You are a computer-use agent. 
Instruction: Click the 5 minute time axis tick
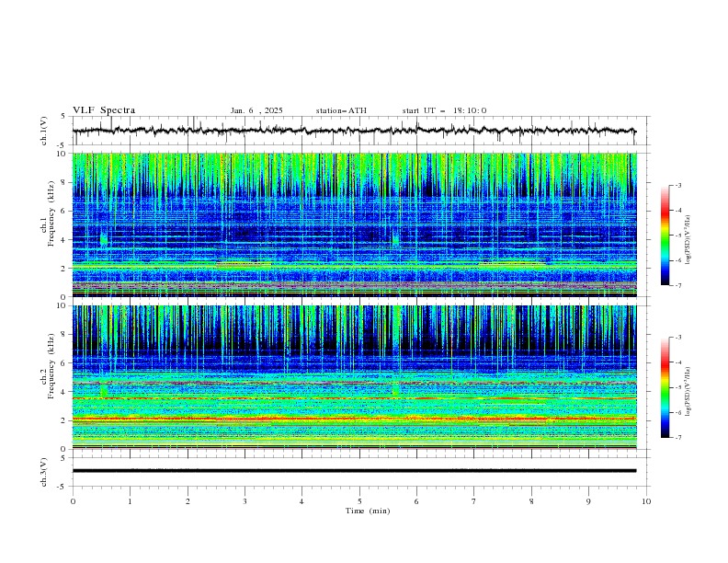point(359,501)
